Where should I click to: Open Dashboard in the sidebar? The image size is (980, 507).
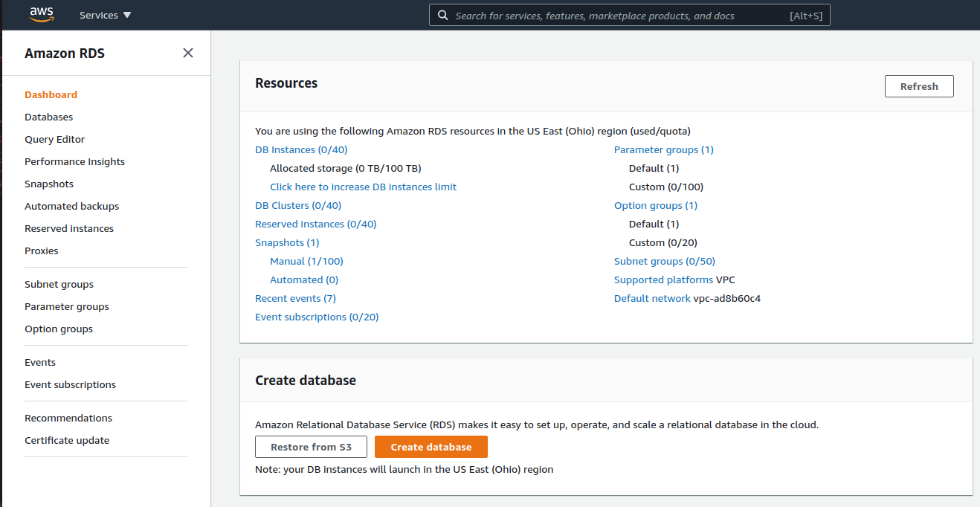(x=51, y=94)
